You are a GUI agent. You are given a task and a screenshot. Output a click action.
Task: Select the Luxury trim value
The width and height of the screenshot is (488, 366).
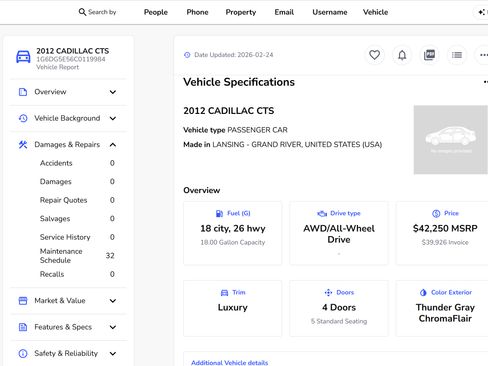click(233, 307)
